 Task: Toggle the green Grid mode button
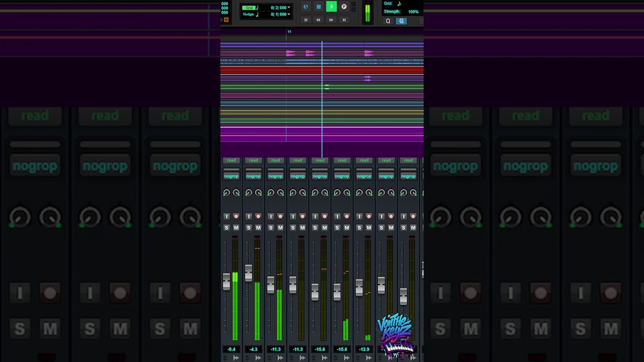point(250,8)
